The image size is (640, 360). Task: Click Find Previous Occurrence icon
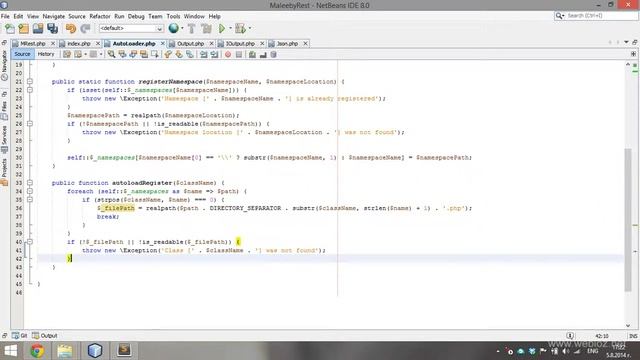pyautogui.click(x=122, y=54)
